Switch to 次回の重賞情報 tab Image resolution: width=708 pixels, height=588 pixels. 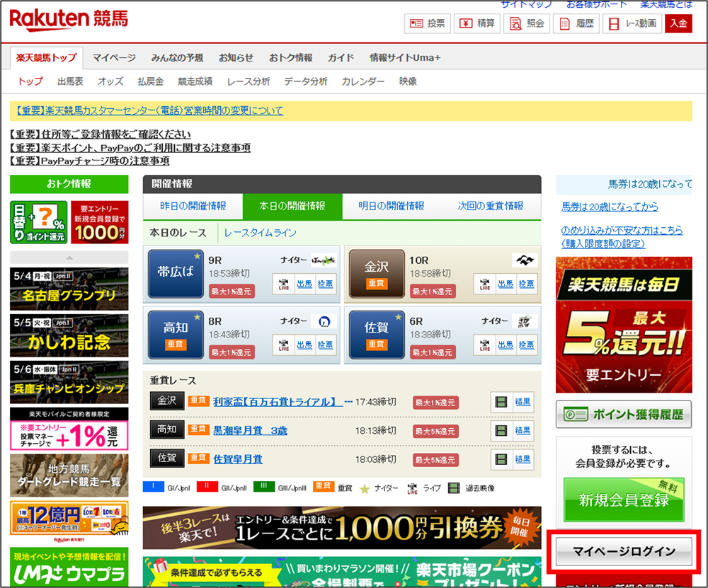(491, 206)
